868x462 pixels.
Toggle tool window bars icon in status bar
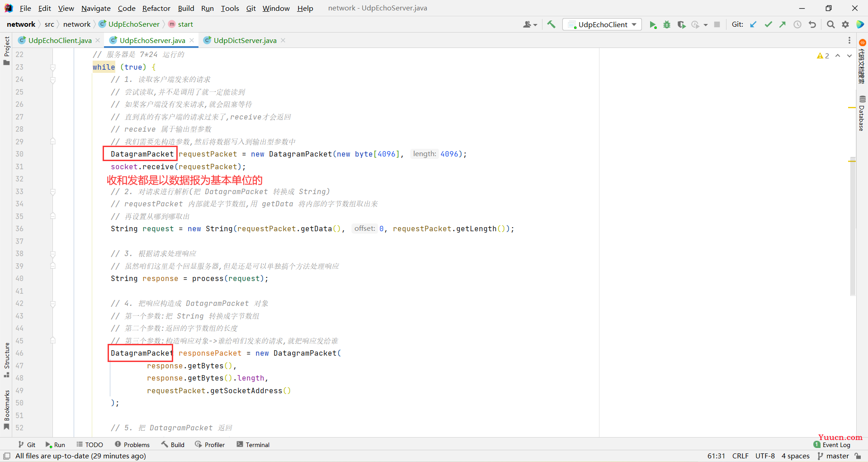coord(7,456)
